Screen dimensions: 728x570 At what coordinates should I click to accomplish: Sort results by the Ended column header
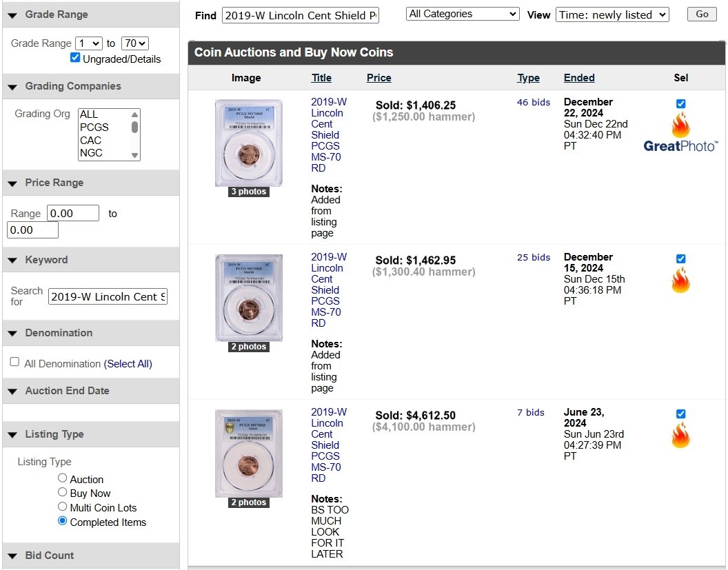tap(578, 78)
